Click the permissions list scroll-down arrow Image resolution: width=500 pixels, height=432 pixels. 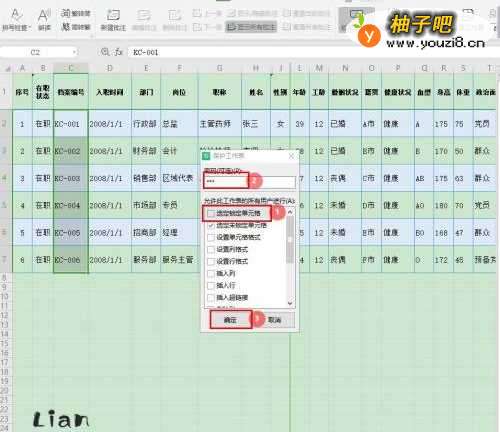tap(290, 303)
